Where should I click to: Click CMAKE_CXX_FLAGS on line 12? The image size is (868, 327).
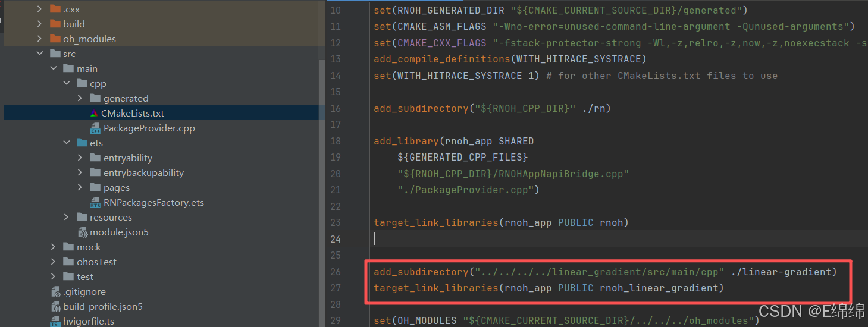pos(442,43)
